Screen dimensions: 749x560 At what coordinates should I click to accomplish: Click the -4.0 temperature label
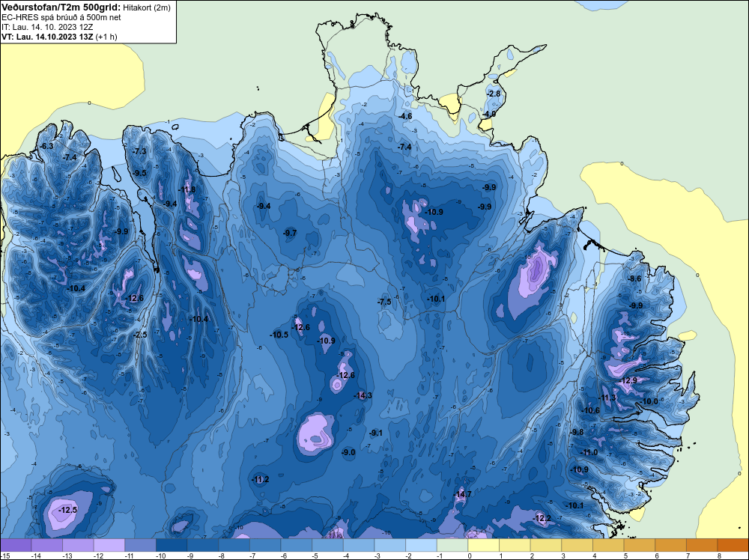489,114
